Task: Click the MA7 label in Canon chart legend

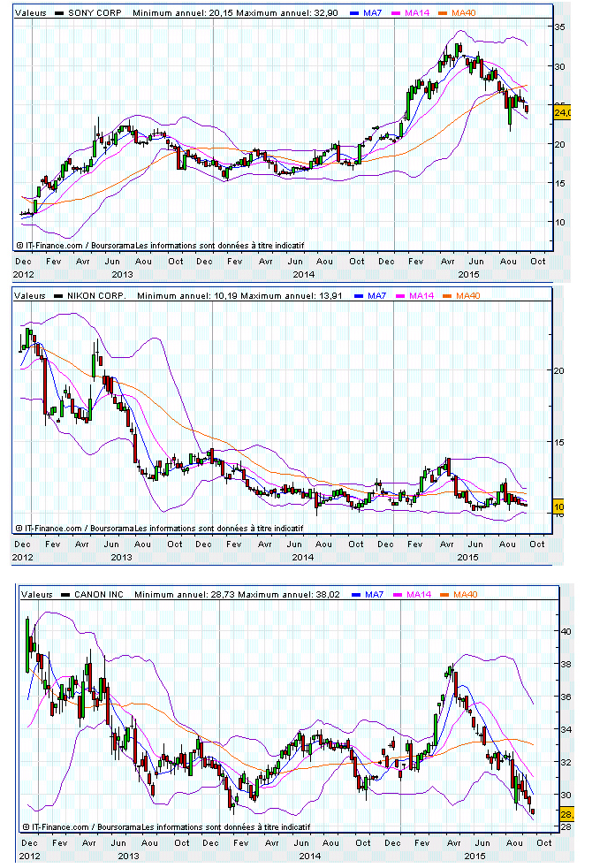Action: [x=374, y=595]
